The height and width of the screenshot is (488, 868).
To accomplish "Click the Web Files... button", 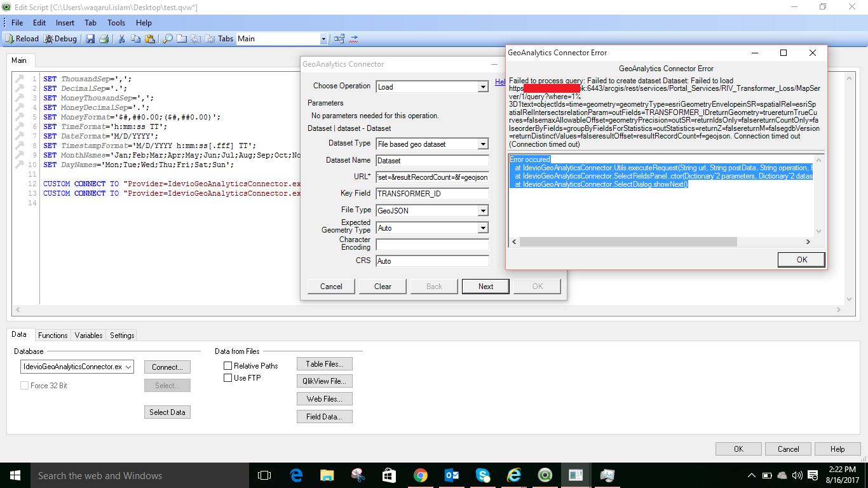I will coord(324,398).
